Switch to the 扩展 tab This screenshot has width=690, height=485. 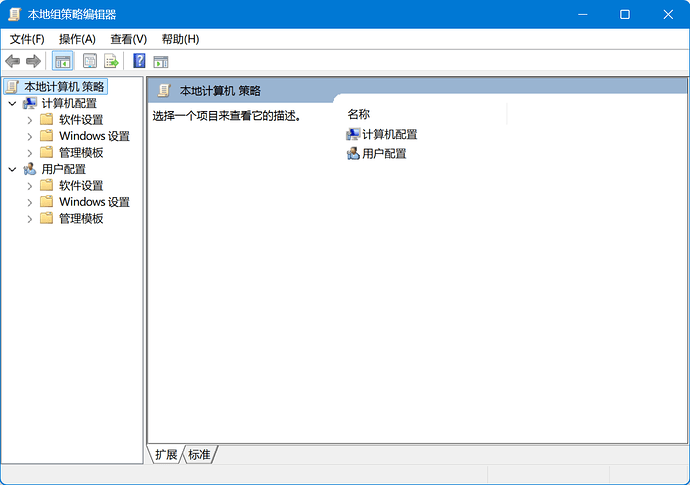[166, 455]
